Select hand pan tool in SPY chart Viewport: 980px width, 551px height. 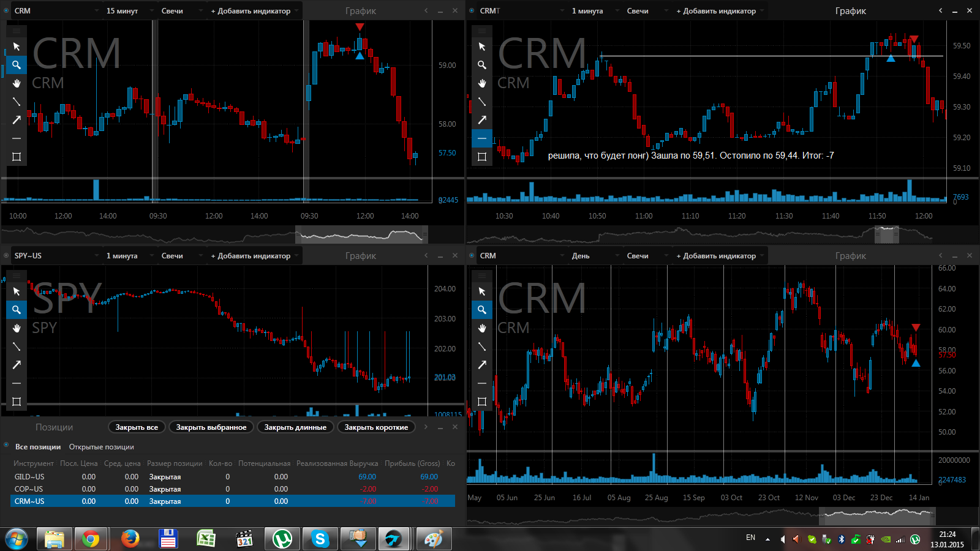click(x=17, y=328)
